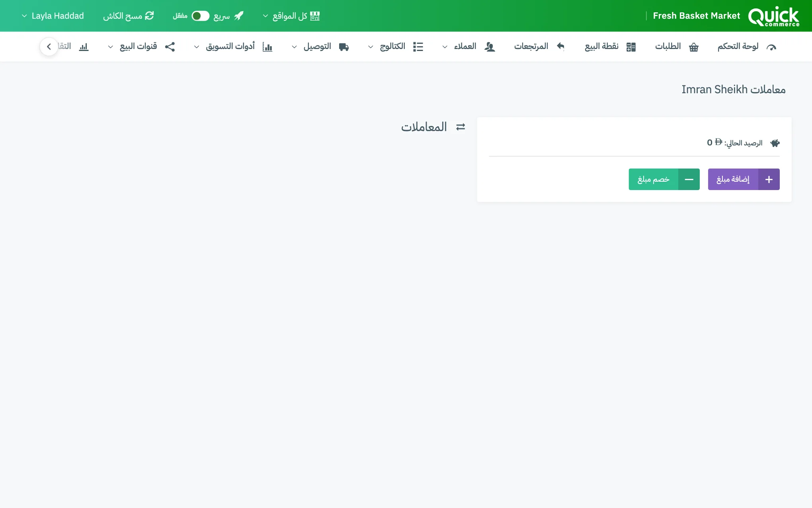
Task: Open the الكتالوج catalog menu label
Action: [392, 47]
